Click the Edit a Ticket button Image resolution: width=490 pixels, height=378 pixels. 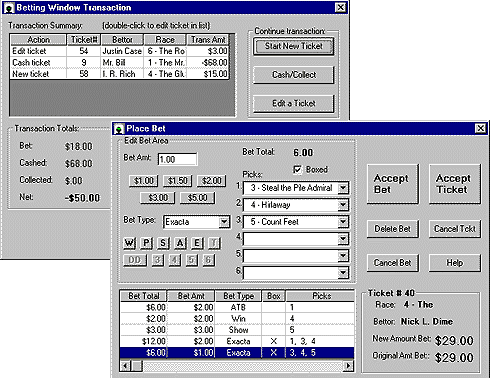coord(294,103)
